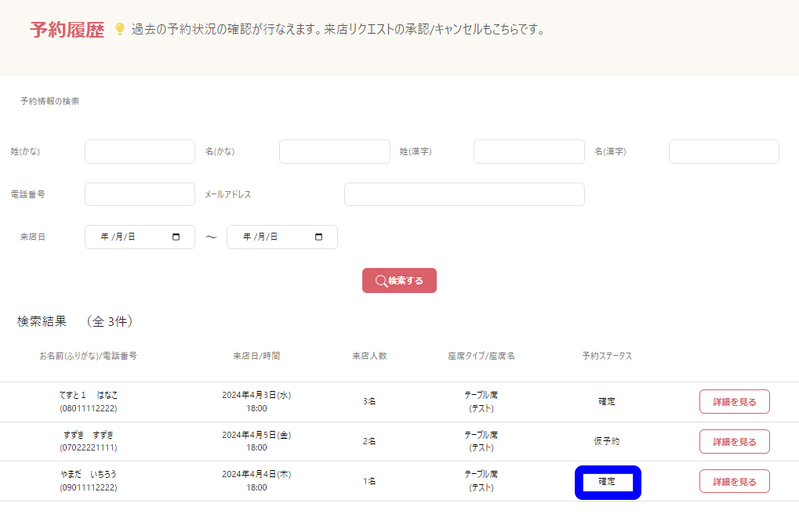Select the 姓(漢字) input field
The image size is (799, 532).
pos(528,151)
